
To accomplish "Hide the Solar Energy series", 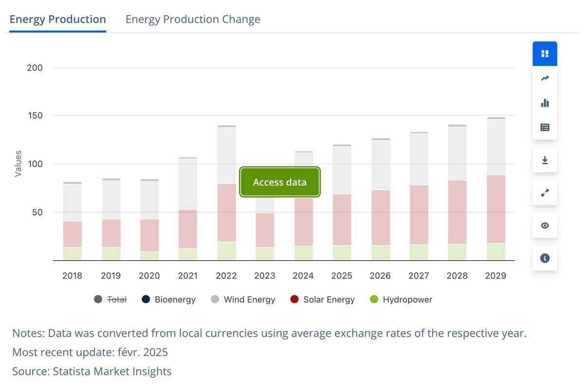I will pyautogui.click(x=323, y=299).
